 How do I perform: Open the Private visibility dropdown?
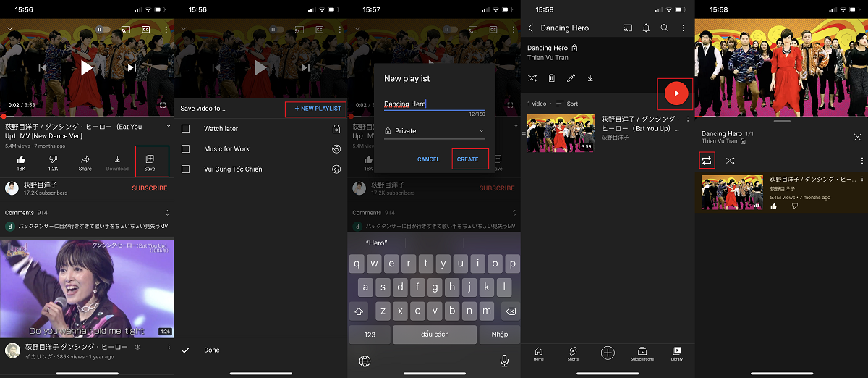click(434, 131)
